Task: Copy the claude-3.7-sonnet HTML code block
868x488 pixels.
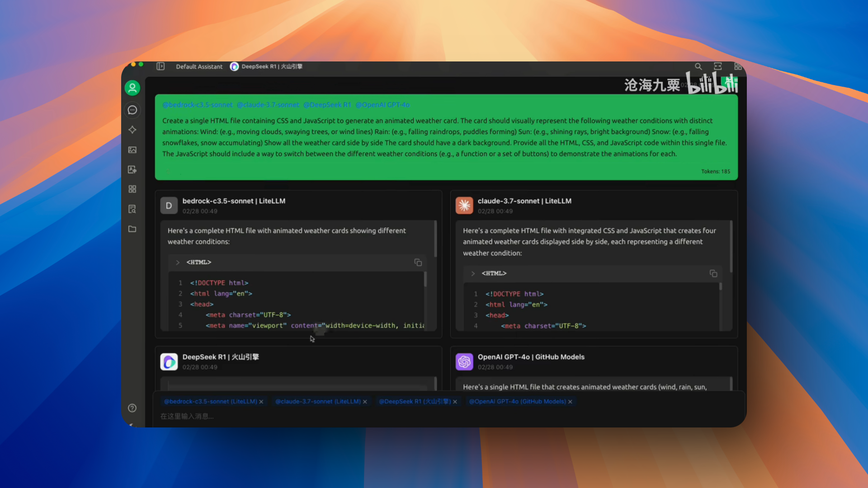Action: point(713,273)
